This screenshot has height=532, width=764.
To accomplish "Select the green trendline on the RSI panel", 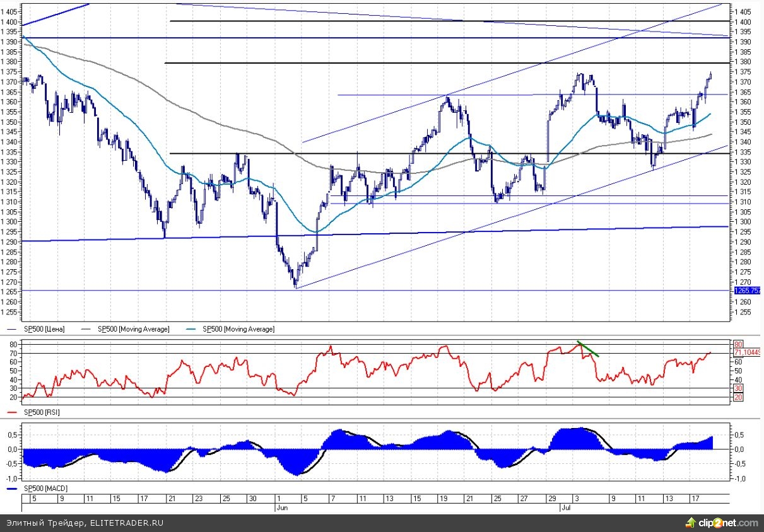I will pyautogui.click(x=588, y=349).
